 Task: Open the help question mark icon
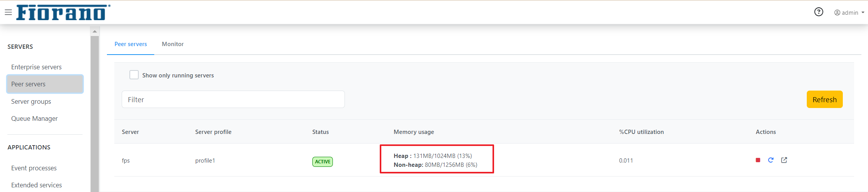click(x=818, y=12)
